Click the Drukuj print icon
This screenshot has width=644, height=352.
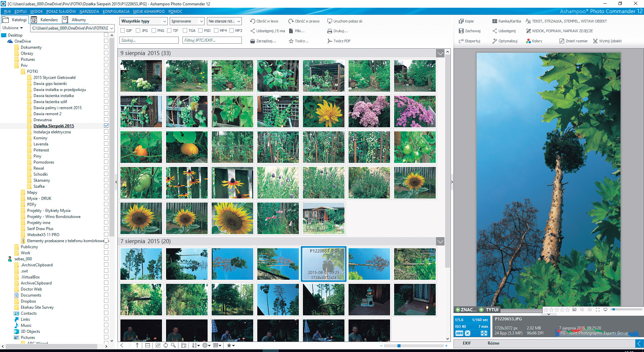click(330, 31)
